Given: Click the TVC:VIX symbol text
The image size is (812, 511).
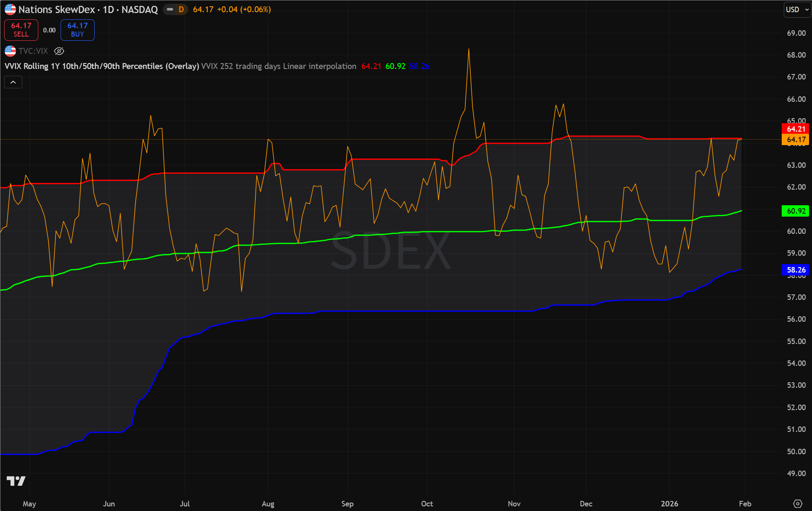Looking at the screenshot, I should click(x=33, y=51).
